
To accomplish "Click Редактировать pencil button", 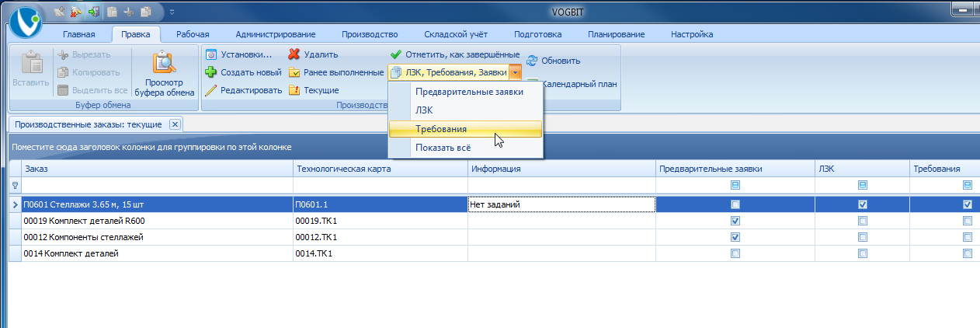I will click(243, 90).
